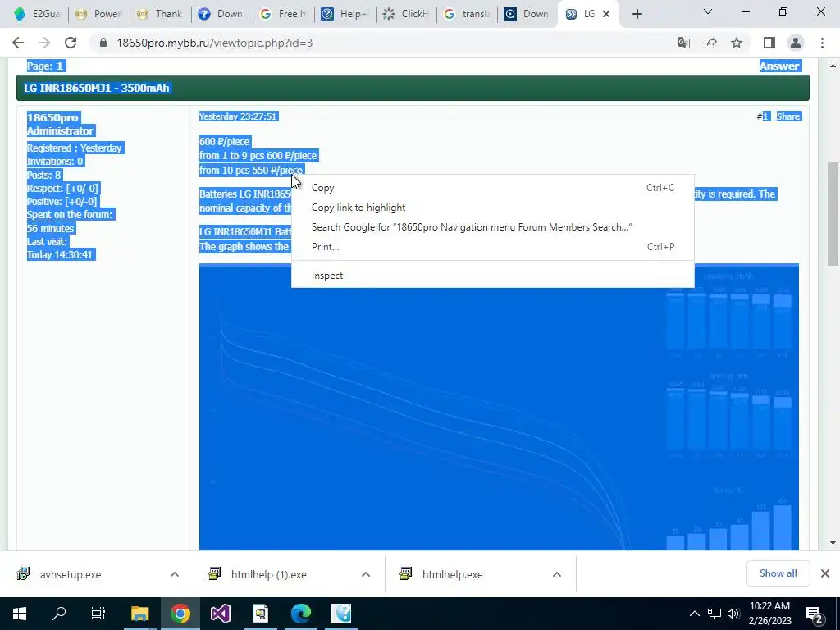Open the avhsetup.exe download

click(x=71, y=574)
